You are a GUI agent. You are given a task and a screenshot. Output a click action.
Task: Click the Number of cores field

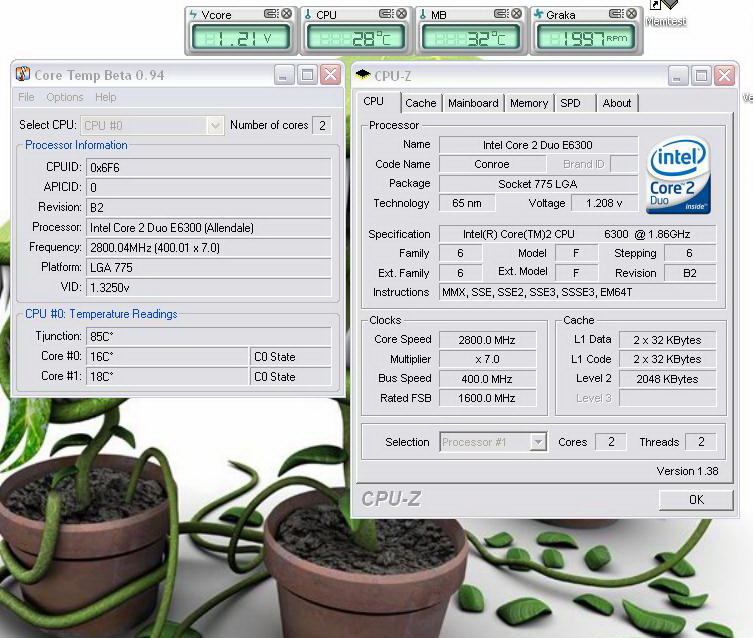[x=322, y=126]
